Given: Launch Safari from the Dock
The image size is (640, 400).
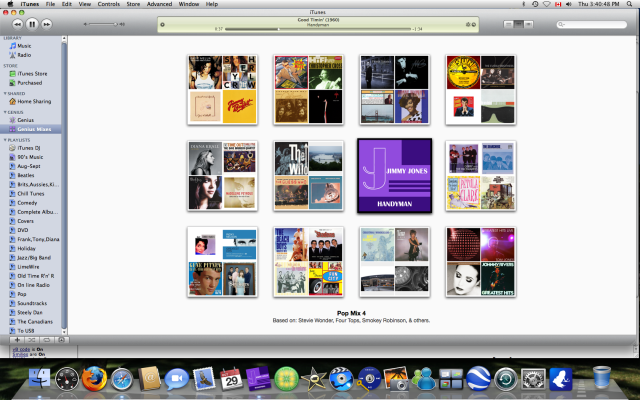Looking at the screenshot, I should (122, 380).
